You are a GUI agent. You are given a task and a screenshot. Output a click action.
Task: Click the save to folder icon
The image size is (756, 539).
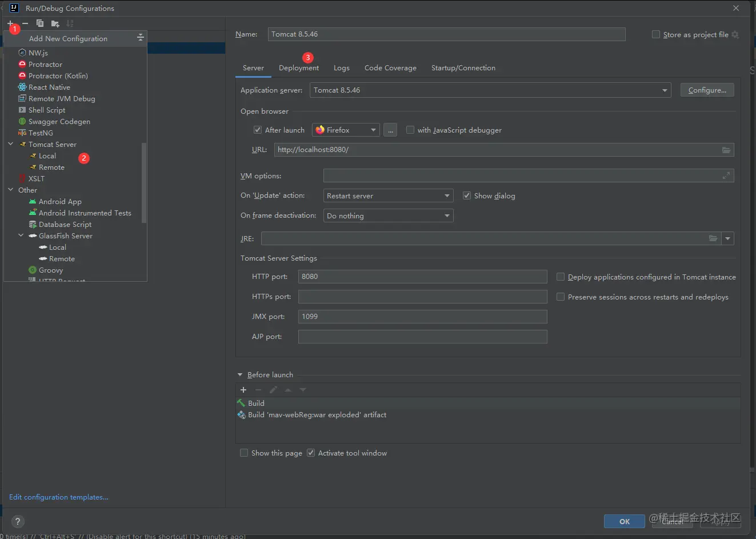point(55,23)
